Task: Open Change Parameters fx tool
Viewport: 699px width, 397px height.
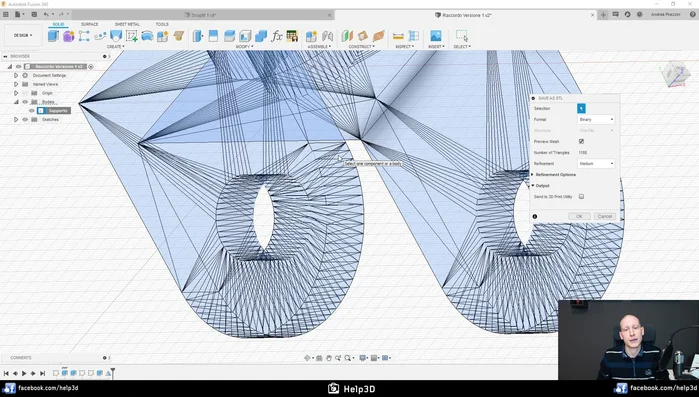Action: [x=277, y=36]
